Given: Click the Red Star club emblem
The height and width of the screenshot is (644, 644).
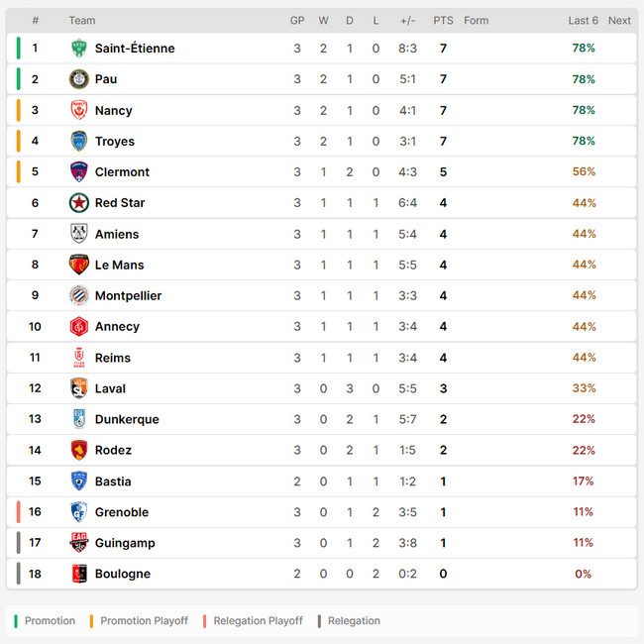Looking at the screenshot, I should click(79, 203).
